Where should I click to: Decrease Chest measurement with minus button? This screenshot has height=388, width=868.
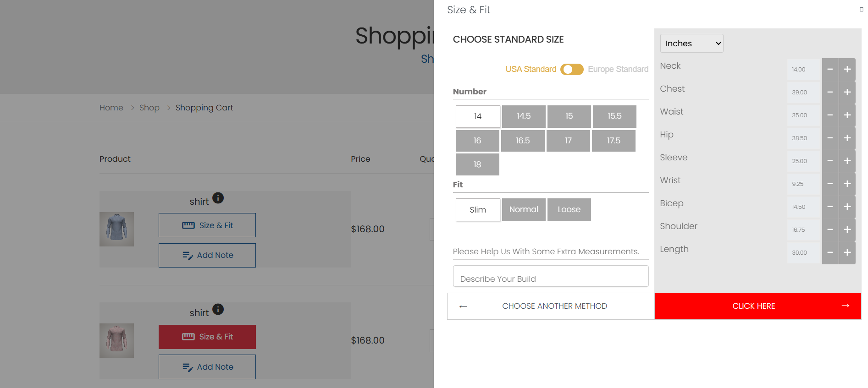pyautogui.click(x=830, y=92)
